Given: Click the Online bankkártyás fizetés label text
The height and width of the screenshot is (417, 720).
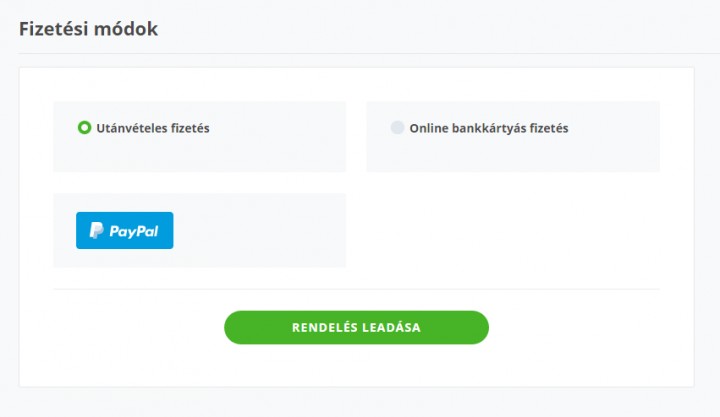Looking at the screenshot, I should tap(489, 128).
